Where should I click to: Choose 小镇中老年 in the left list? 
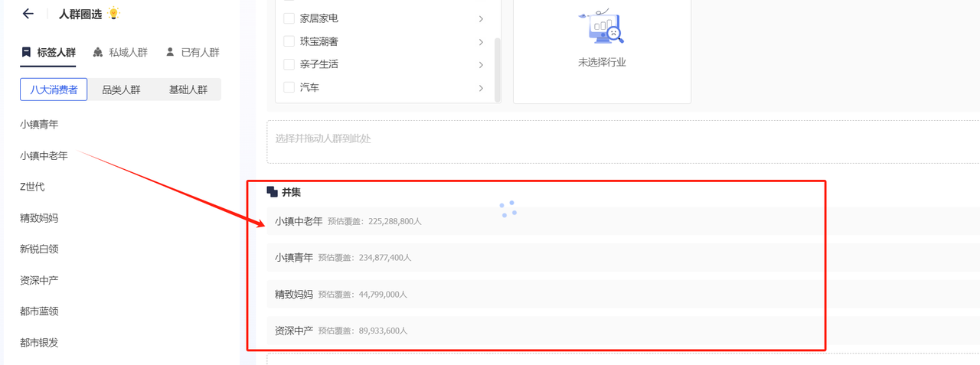(x=44, y=155)
